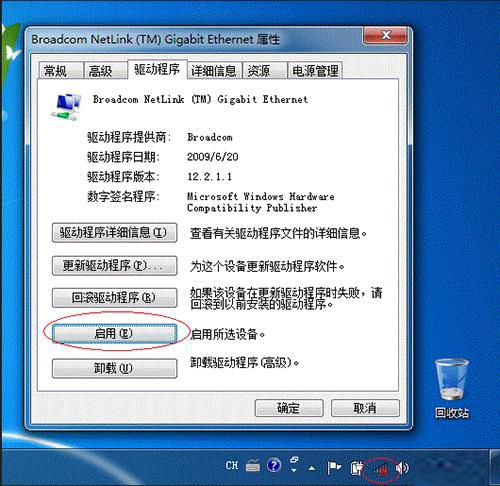Click the 回滚驱动程序 button
The height and width of the screenshot is (486, 500).
114,297
